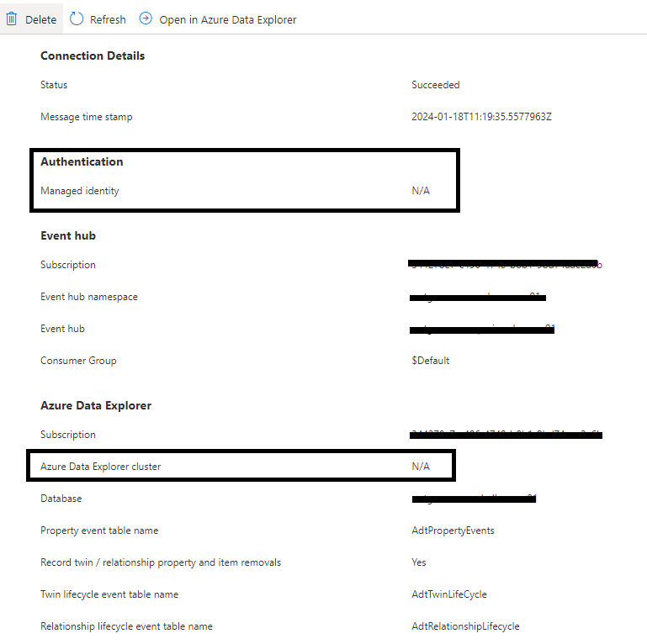Viewport: 647px width, 644px height.
Task: Click the Managed identity label
Action: (80, 191)
